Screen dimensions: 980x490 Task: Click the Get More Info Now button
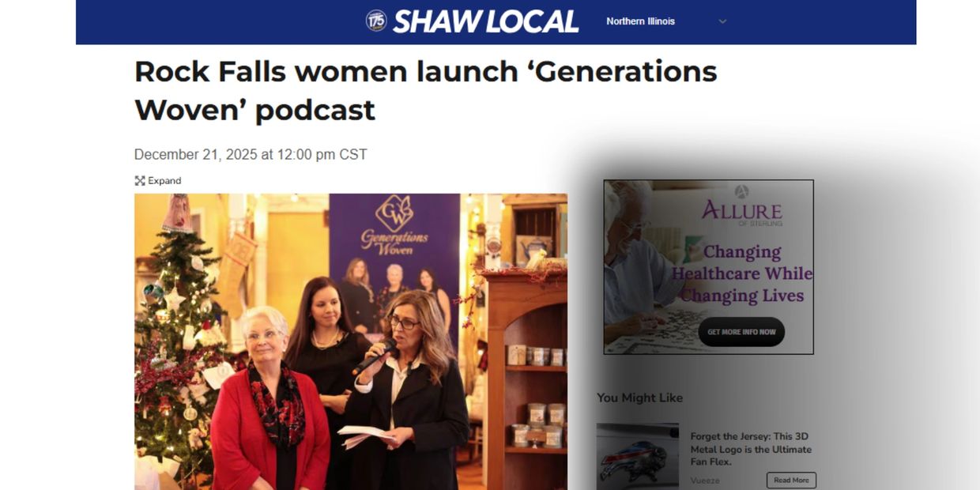pyautogui.click(x=741, y=332)
